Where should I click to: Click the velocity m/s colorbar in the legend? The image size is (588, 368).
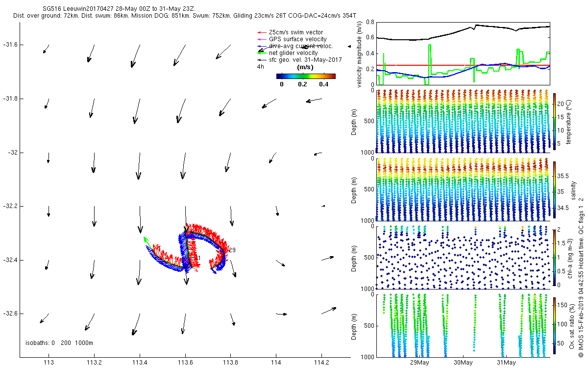click(306, 77)
